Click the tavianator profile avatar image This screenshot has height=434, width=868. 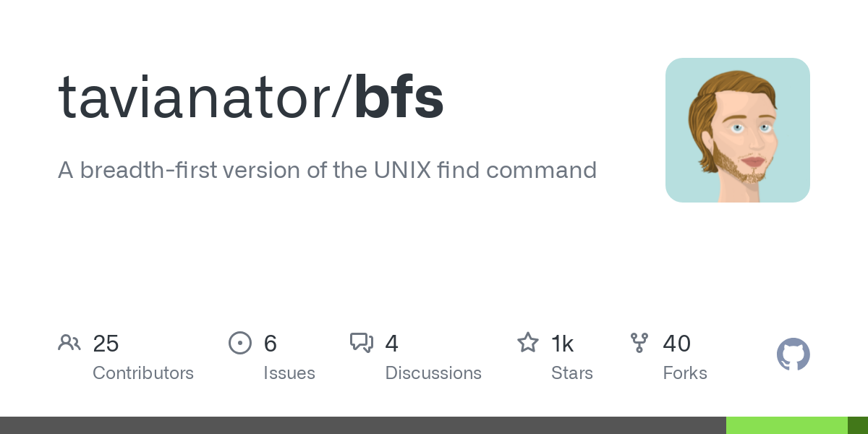737,130
